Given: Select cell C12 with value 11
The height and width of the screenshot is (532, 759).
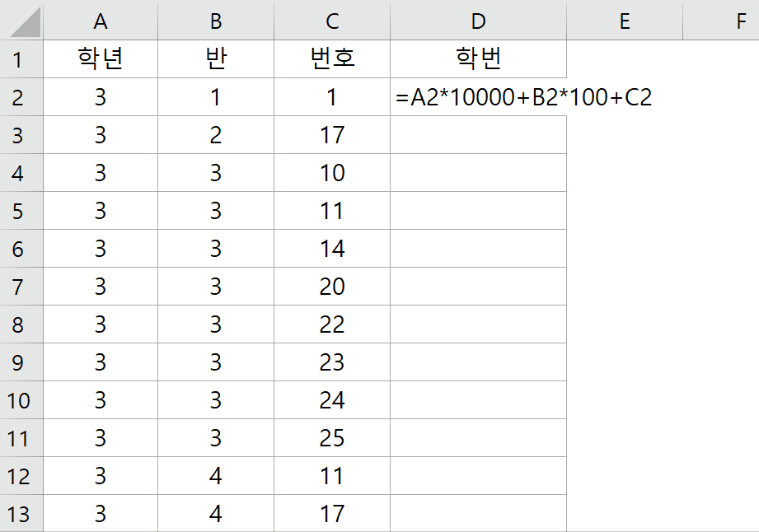Looking at the screenshot, I should click(332, 476).
